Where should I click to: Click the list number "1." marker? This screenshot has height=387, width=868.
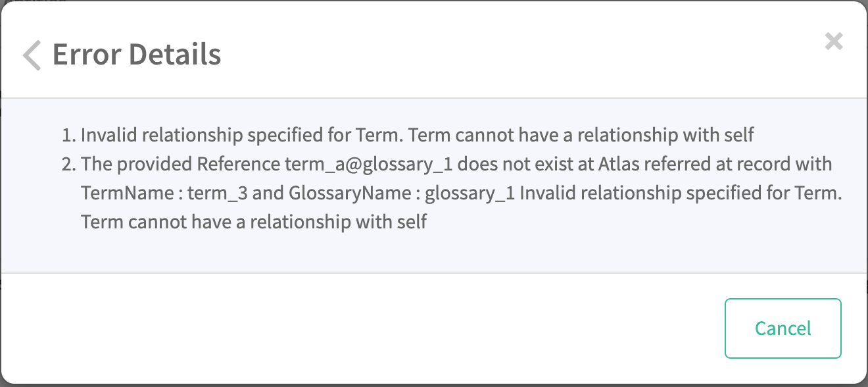pyautogui.click(x=69, y=136)
